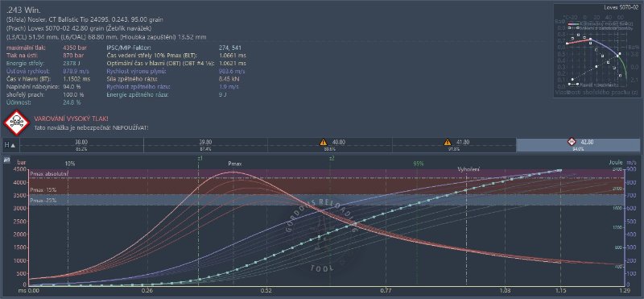Click the danger diamond icon on the 42.80 step

click(572, 142)
